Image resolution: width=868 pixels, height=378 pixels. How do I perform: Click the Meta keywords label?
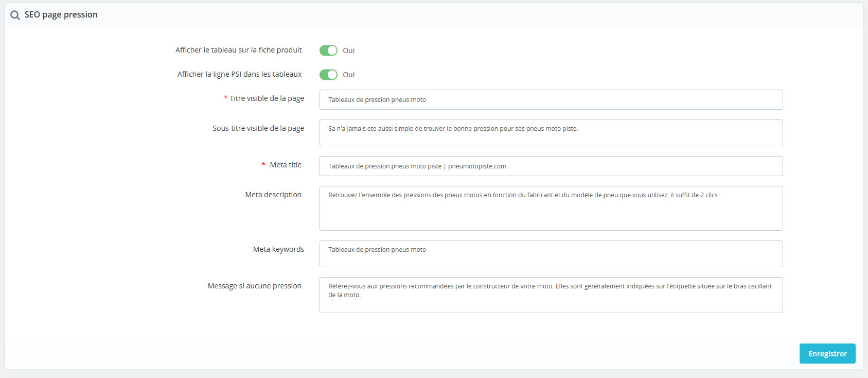(278, 249)
